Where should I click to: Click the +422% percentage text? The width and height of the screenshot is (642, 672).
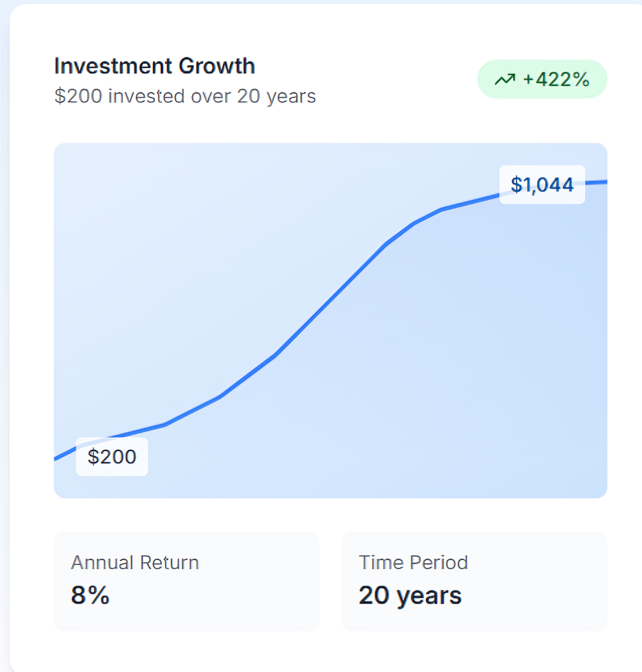(x=556, y=80)
